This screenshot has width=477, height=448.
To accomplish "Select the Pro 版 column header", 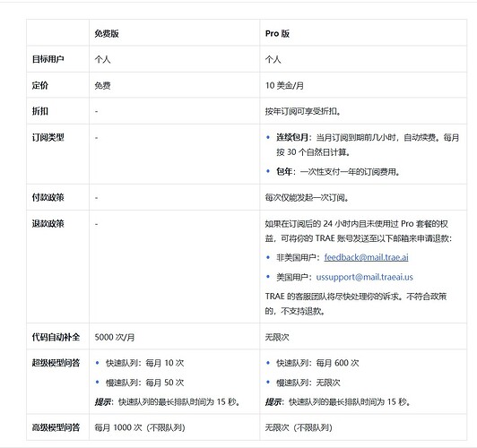I will tap(277, 33).
